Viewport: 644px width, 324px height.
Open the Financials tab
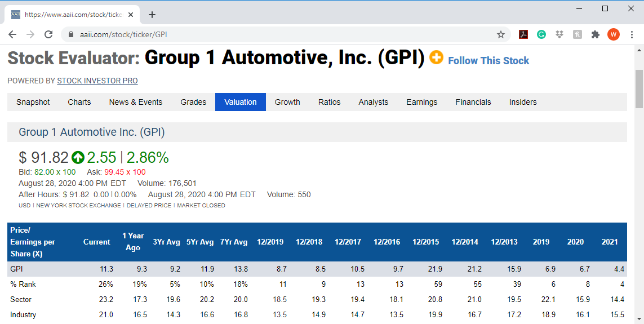[x=473, y=102]
